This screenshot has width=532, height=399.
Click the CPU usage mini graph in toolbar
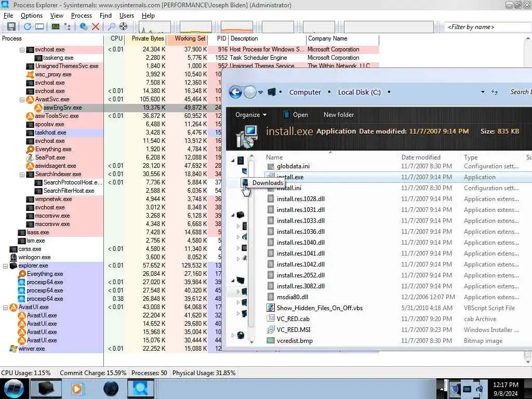coord(155,27)
